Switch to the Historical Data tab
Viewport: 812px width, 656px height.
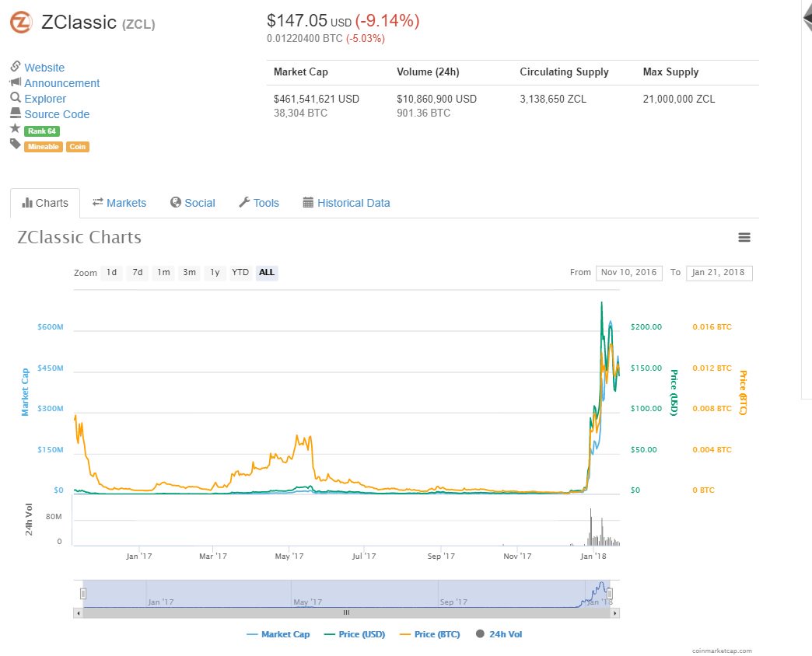click(346, 203)
